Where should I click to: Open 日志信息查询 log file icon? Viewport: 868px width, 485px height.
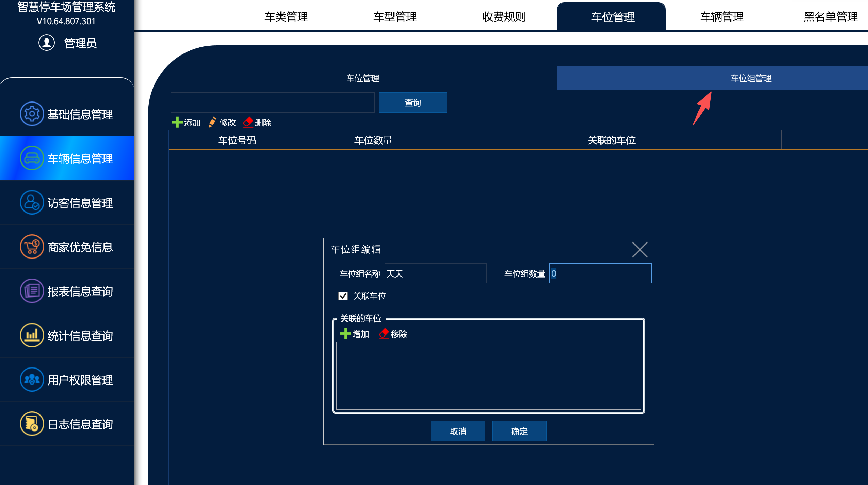(x=32, y=424)
